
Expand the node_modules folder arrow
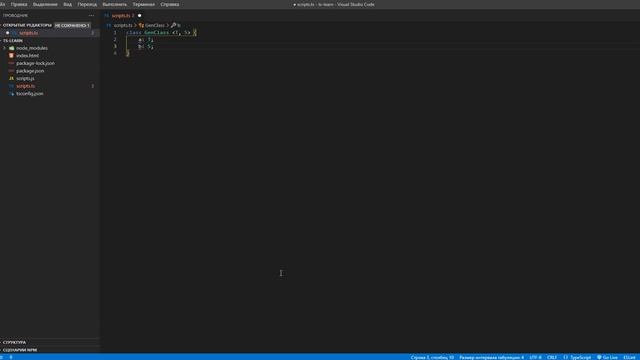point(4,48)
